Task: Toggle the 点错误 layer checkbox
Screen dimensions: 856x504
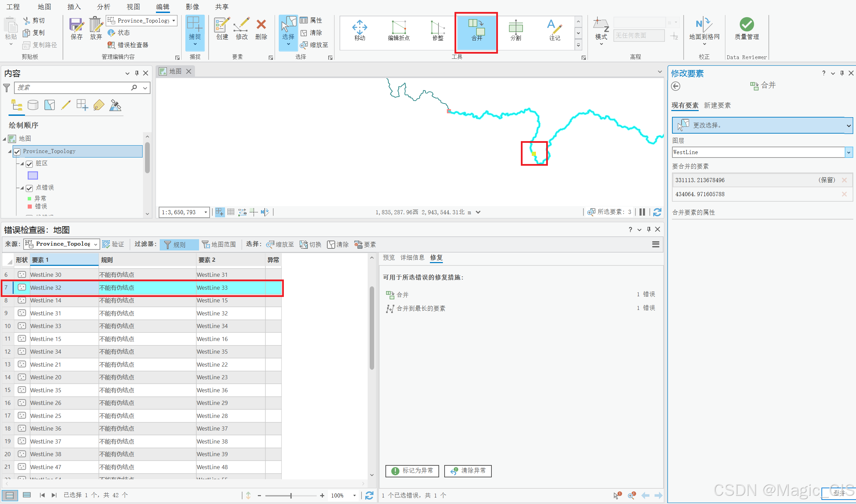Action: tap(29, 188)
